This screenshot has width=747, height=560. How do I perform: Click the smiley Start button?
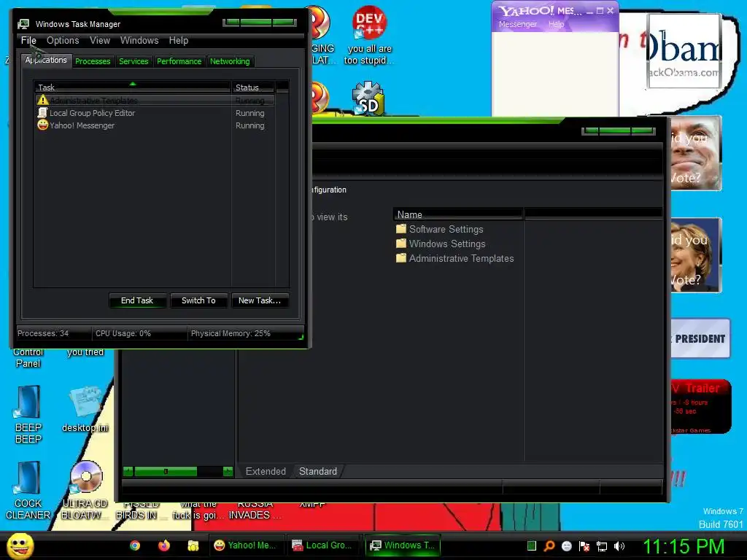click(20, 545)
